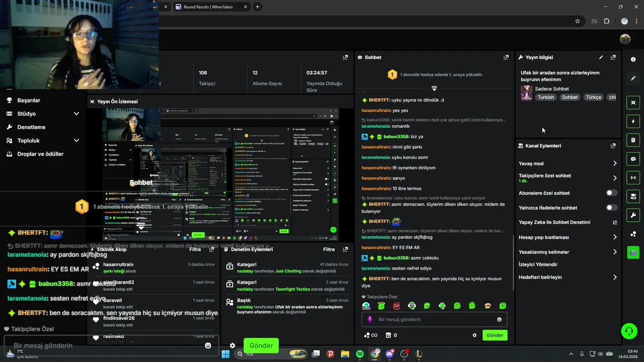The height and width of the screenshot is (362, 644).
Task: Expand Yavaş mod options
Action: [x=615, y=163]
